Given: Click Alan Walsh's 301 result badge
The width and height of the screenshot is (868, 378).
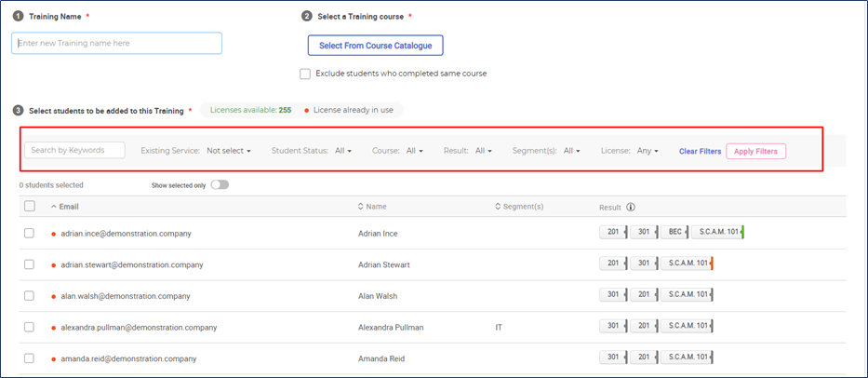Looking at the screenshot, I should 613,294.
